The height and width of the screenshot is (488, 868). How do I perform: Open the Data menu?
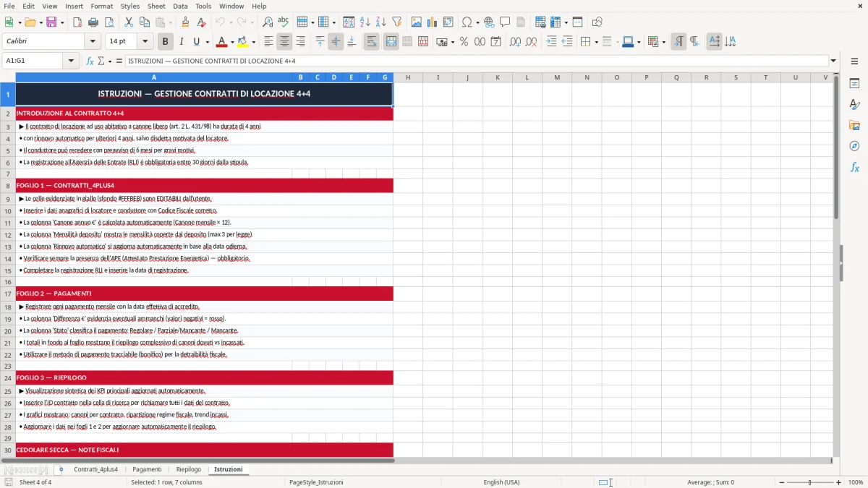pyautogui.click(x=180, y=6)
